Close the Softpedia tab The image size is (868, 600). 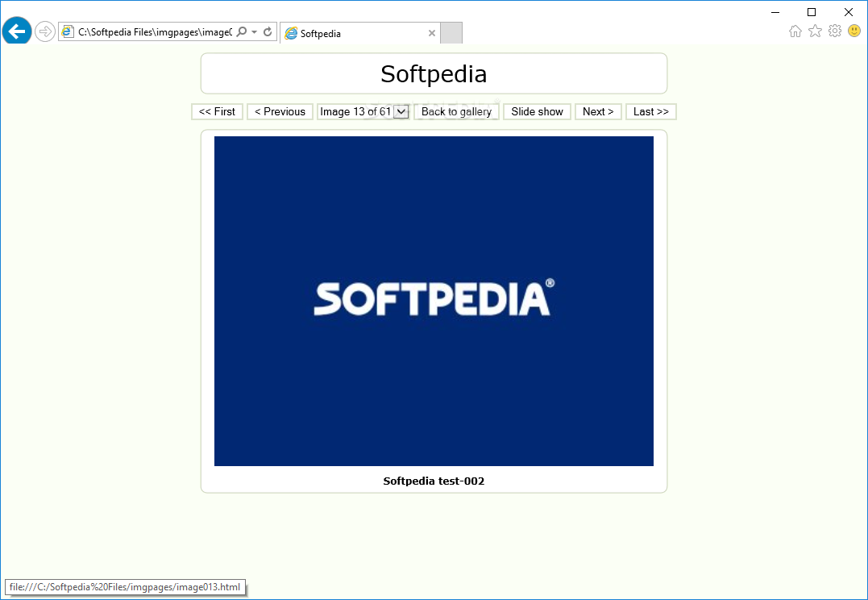pos(432,33)
